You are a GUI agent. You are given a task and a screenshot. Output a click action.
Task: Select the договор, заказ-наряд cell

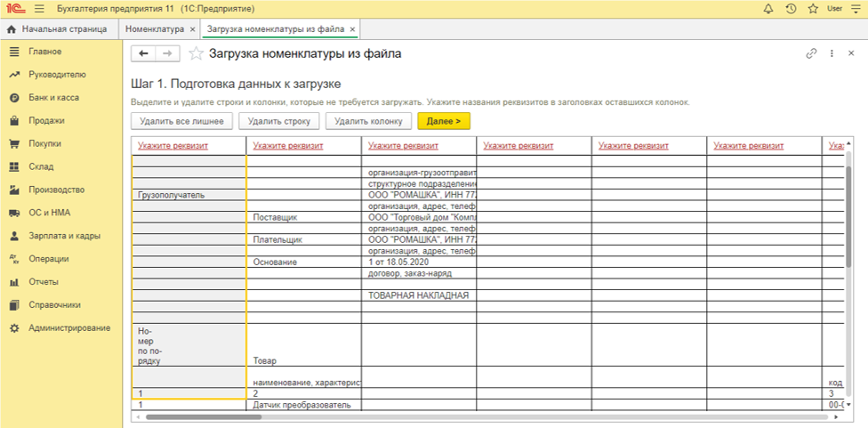click(419, 273)
